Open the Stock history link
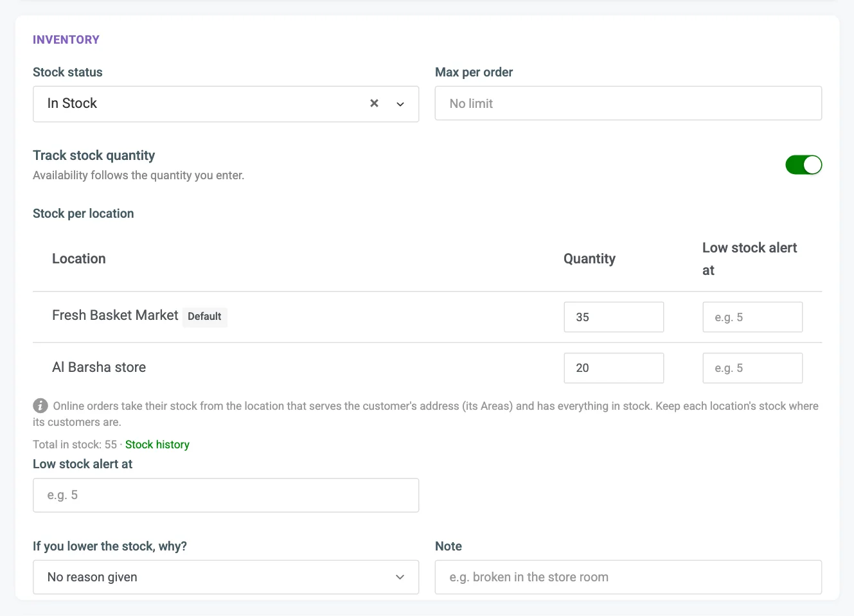The height and width of the screenshot is (616, 854). (x=157, y=444)
